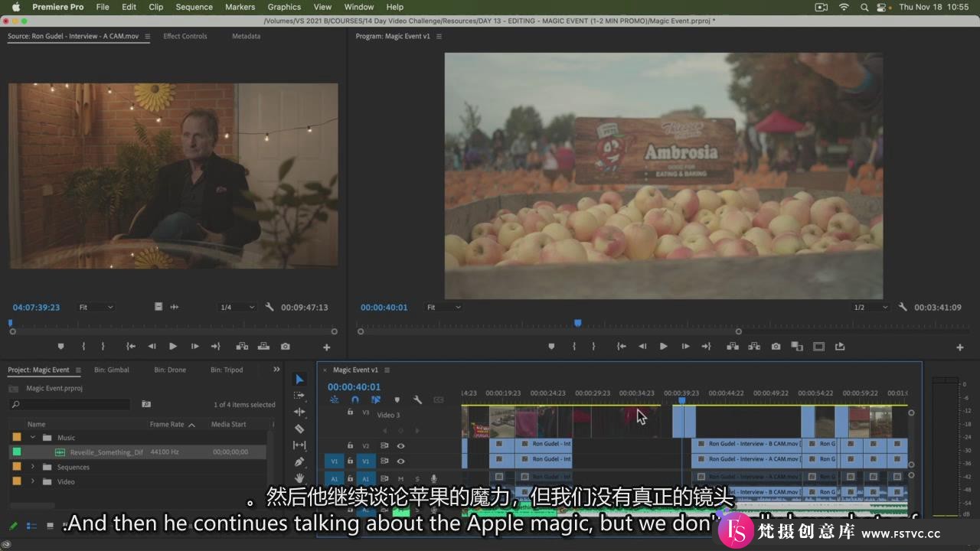The height and width of the screenshot is (551, 980).
Task: Toggle V1 source patching button
Action: pyautogui.click(x=334, y=461)
